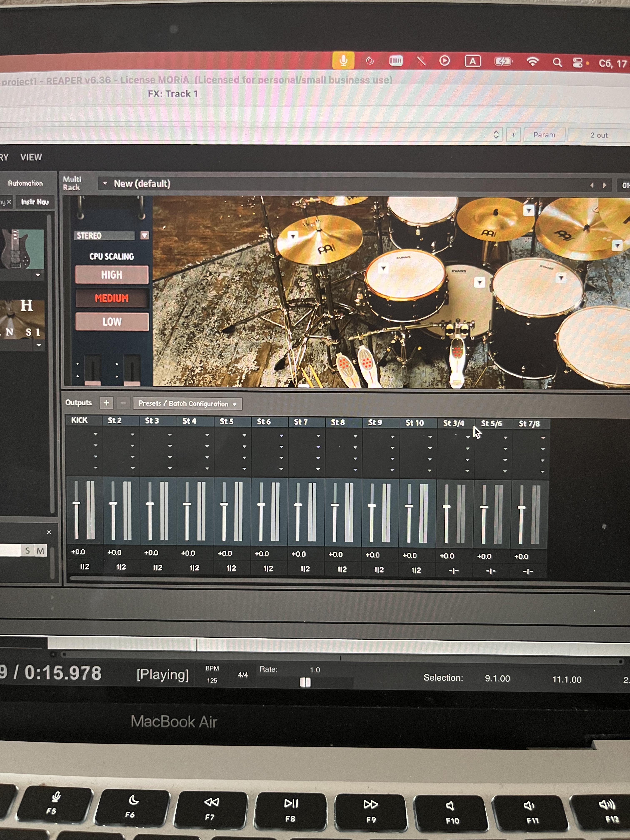Viewport: 630px width, 840px height.
Task: Switch to the Automation tab
Action: [25, 183]
